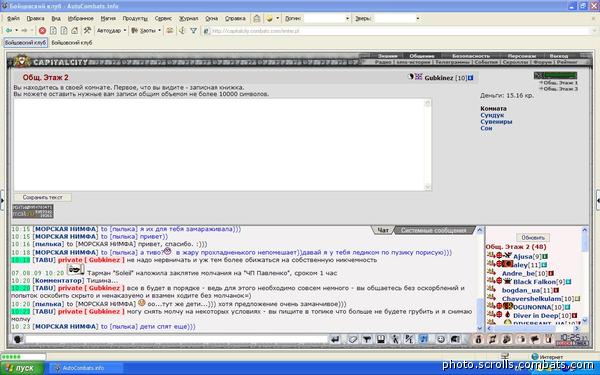Open the Магия menu
Screen dimensions: 600x375
click(x=108, y=18)
